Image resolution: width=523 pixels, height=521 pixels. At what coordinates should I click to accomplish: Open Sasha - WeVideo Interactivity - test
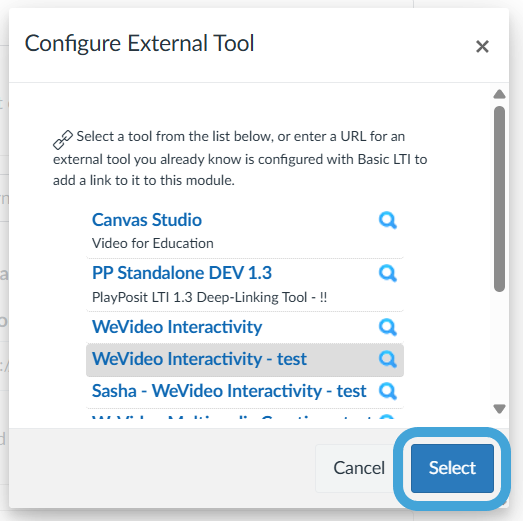(x=229, y=391)
